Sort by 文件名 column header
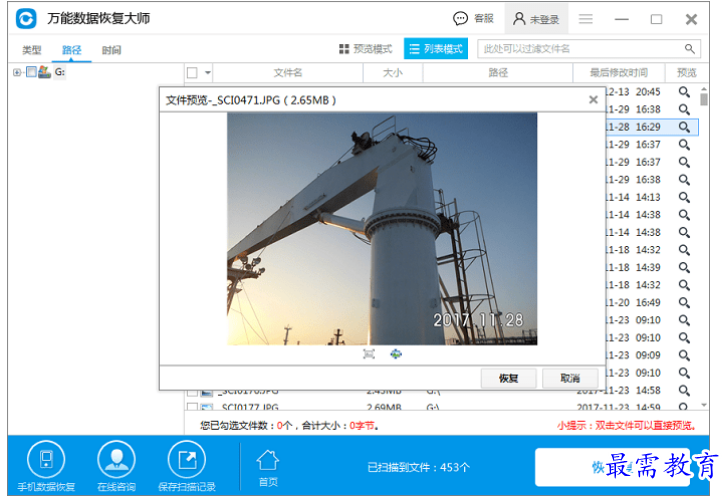 (288, 73)
